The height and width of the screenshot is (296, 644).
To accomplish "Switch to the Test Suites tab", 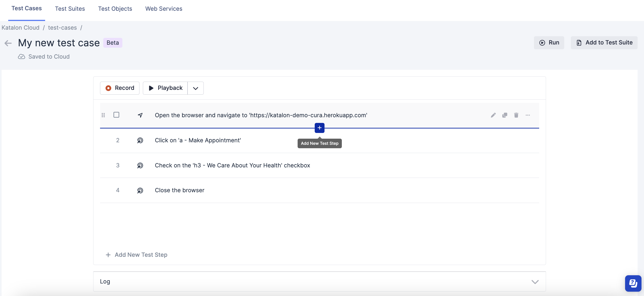I will pyautogui.click(x=70, y=9).
